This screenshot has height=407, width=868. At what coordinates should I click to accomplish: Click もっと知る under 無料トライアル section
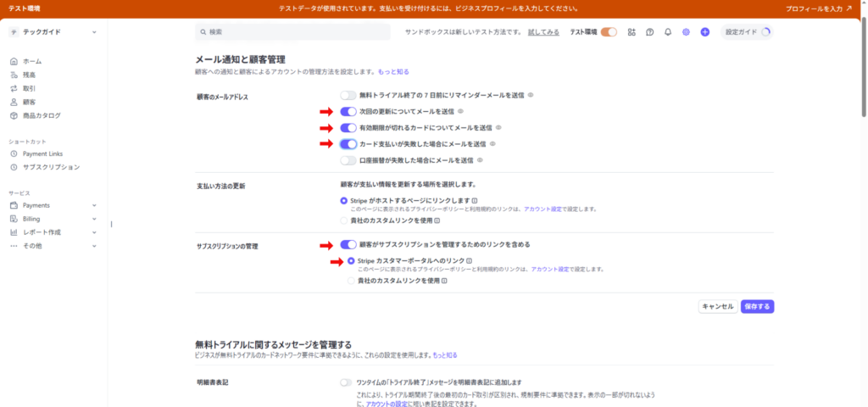[x=445, y=354]
